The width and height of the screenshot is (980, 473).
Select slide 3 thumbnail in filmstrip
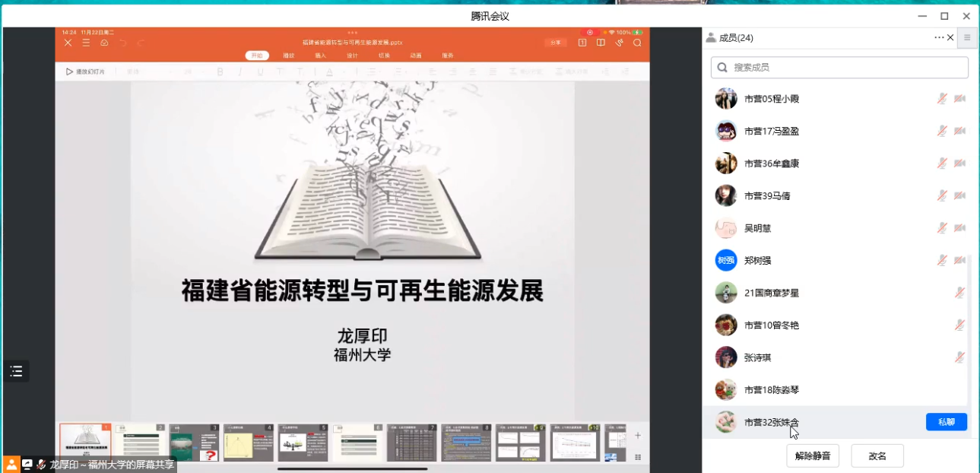point(194,443)
